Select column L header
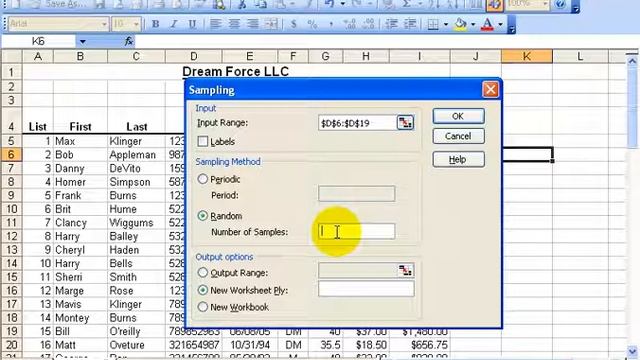Screen dimensions: 640x360 (x=580, y=56)
